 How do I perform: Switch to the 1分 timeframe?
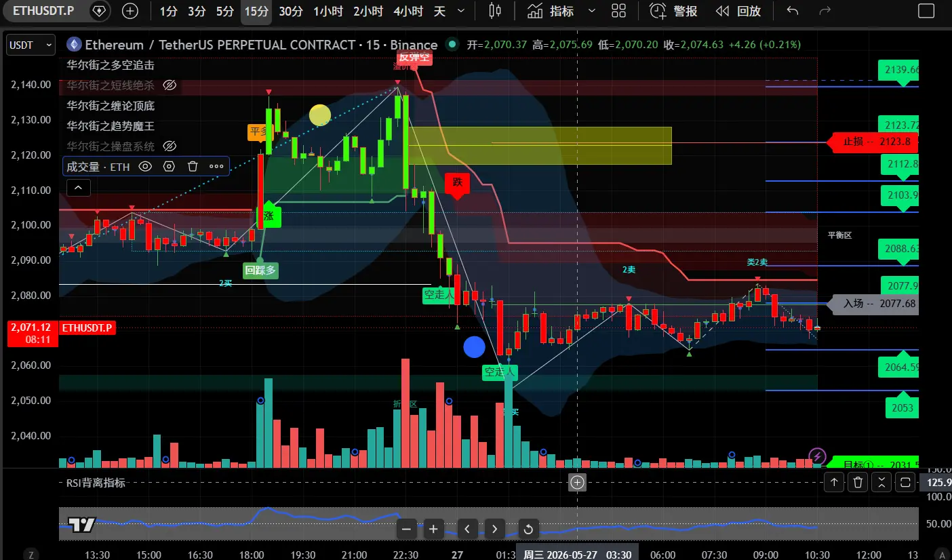[x=169, y=11]
